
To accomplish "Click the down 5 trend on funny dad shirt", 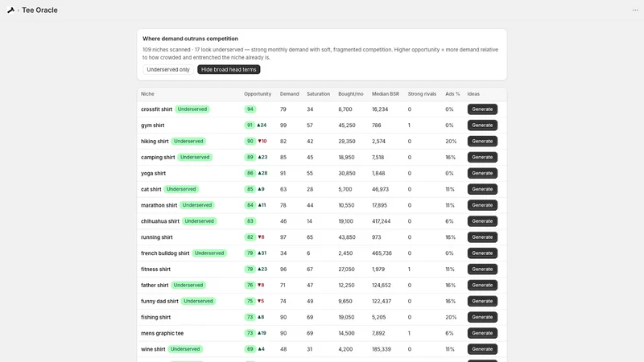I will [261, 301].
